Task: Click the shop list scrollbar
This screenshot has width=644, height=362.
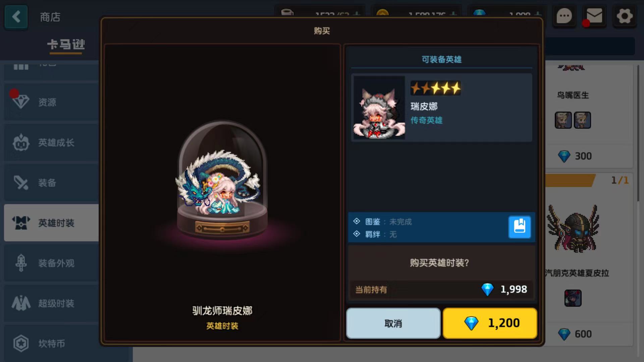Action: click(638, 134)
